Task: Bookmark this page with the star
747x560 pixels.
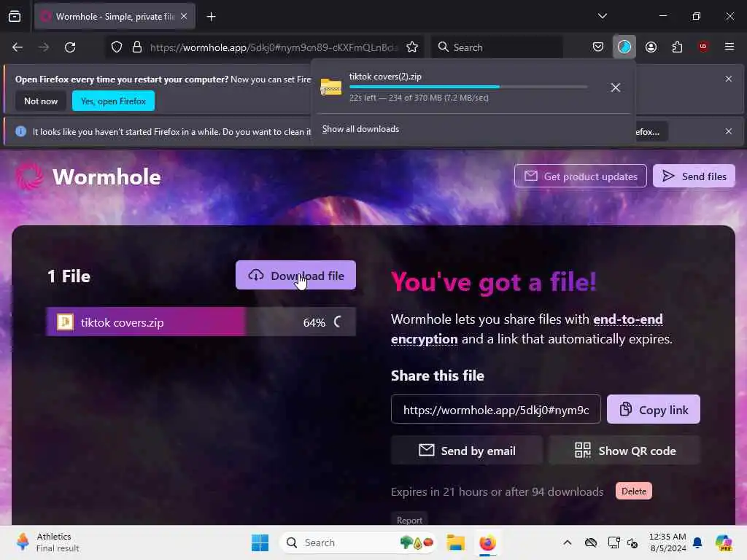Action: tap(412, 47)
